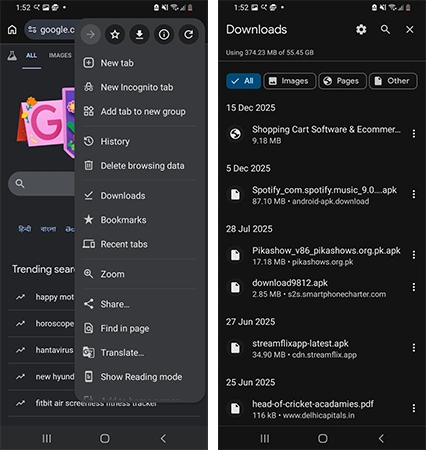Choose Share… from the menu
426x450 pixels.
tap(140, 304)
